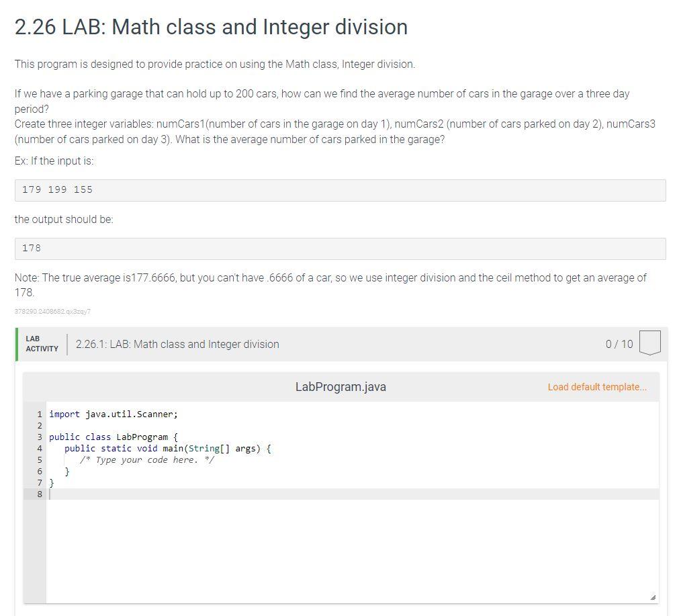This screenshot has width=679, height=616.
Task: Click the comment Type your code here
Action: 146,459
